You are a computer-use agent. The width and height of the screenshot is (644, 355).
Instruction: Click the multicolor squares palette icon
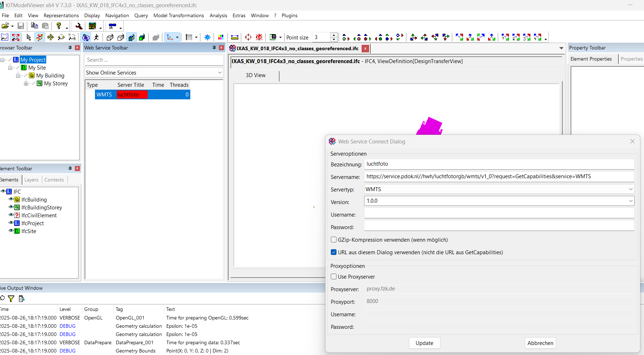[221, 37]
